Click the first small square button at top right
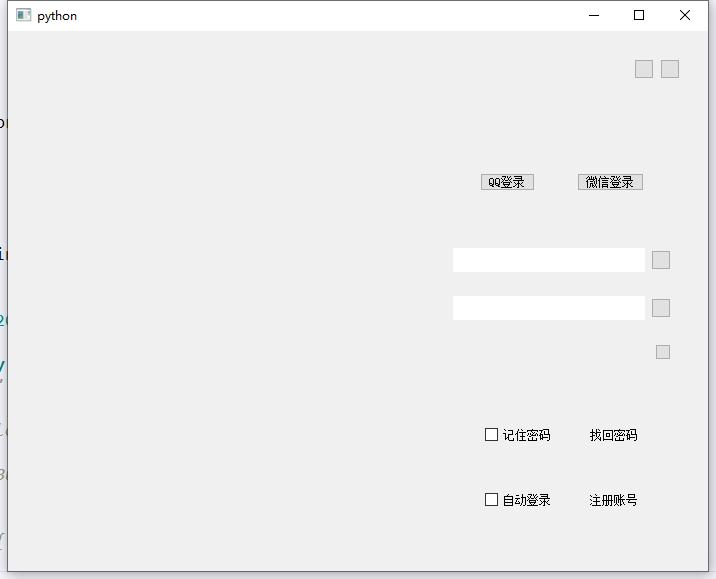716x579 pixels. click(644, 69)
